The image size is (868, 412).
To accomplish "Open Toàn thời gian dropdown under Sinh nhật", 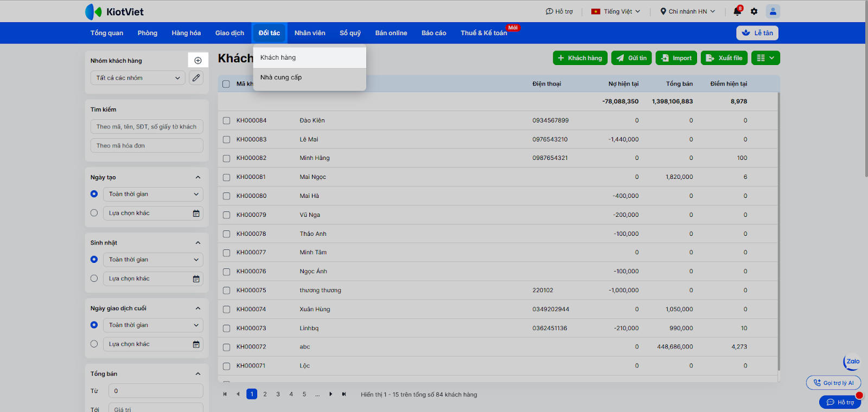I will tap(154, 260).
